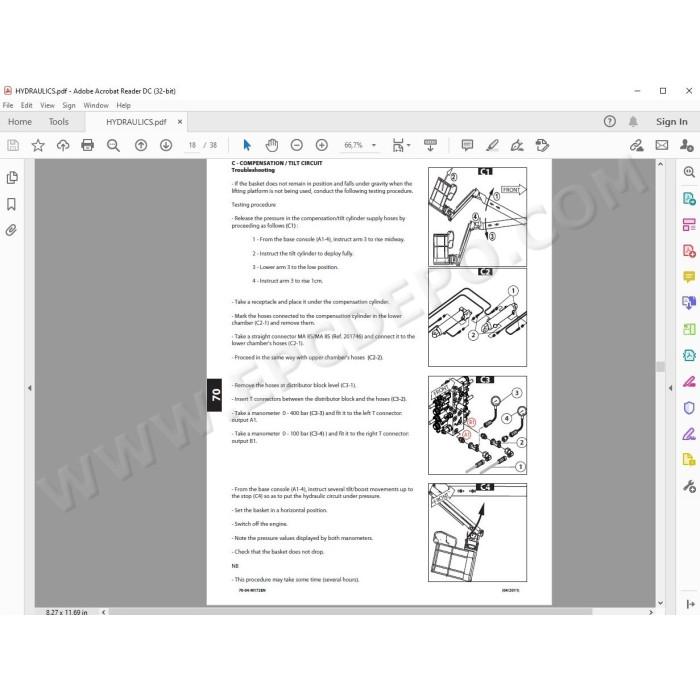Go to next page arrow
Screen dimensions: 700x700
coord(166,145)
